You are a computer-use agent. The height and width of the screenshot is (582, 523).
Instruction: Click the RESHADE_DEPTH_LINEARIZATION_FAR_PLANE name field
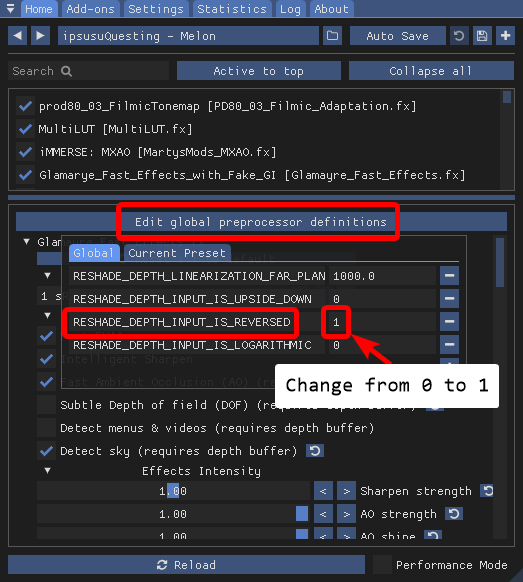[x=197, y=276]
